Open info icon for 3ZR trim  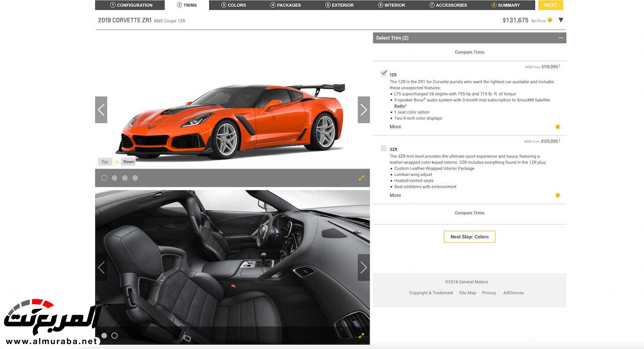pos(558,195)
